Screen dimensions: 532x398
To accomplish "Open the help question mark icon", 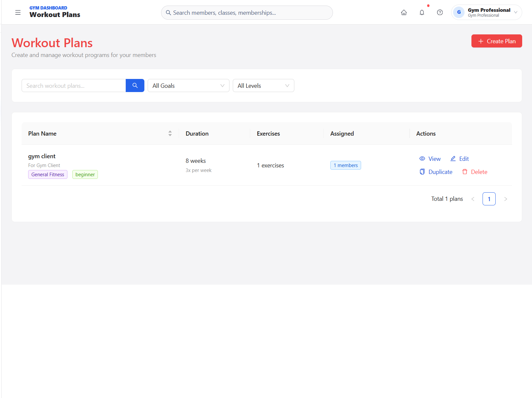I will 440,12.
